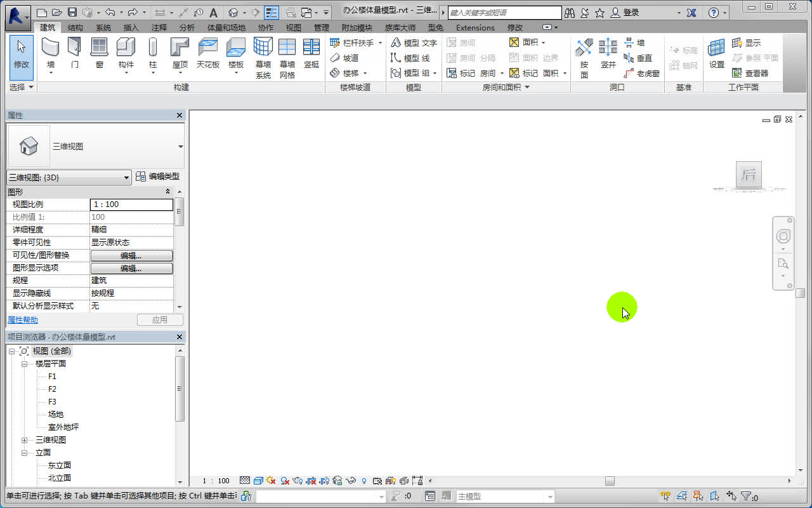The height and width of the screenshot is (508, 812).
Task: Create a Shaft opening with 竖井 tool
Action: point(608,56)
